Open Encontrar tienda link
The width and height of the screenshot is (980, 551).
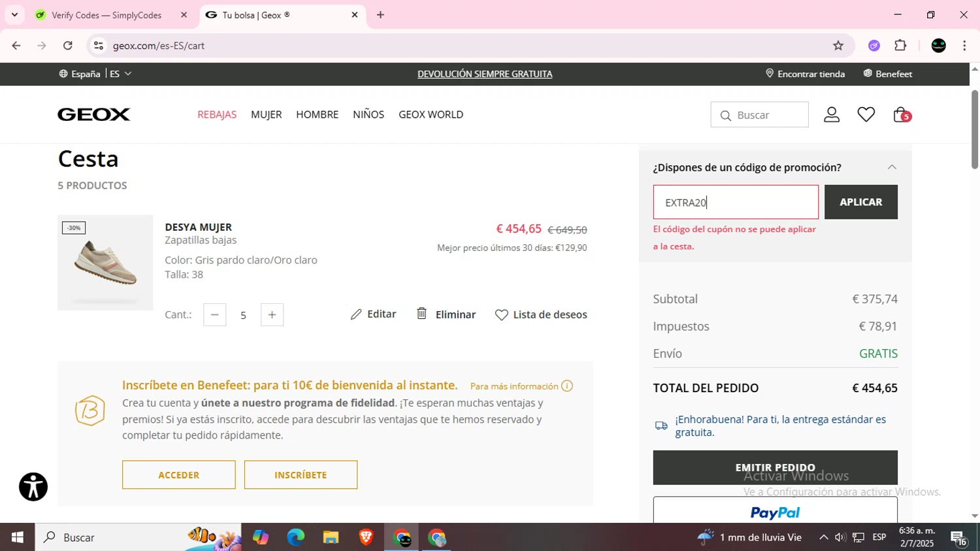click(805, 74)
